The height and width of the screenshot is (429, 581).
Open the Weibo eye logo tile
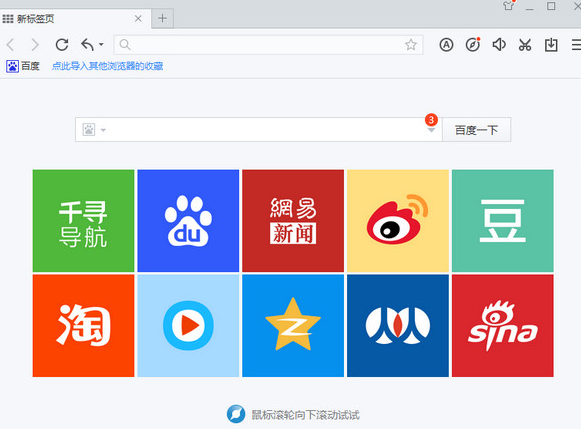[398, 221]
